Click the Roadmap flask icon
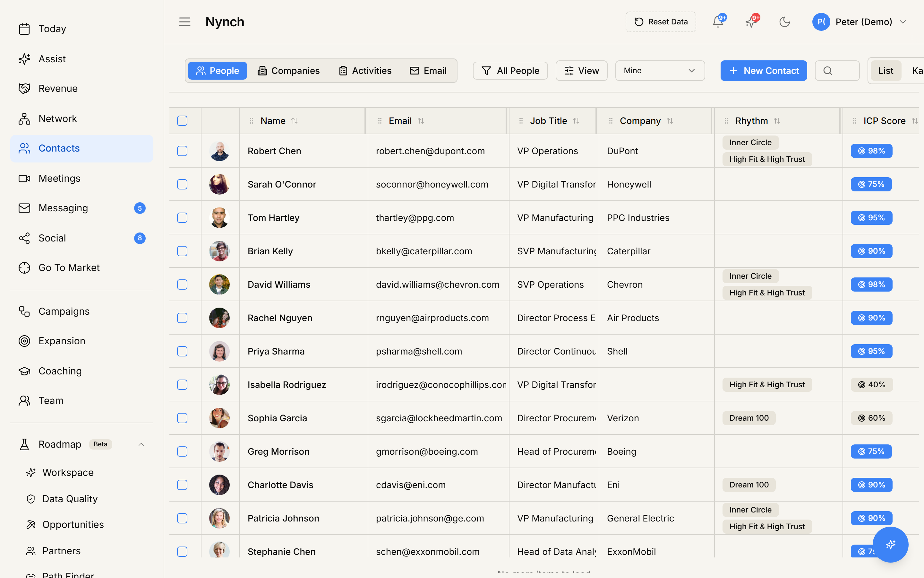 click(24, 444)
